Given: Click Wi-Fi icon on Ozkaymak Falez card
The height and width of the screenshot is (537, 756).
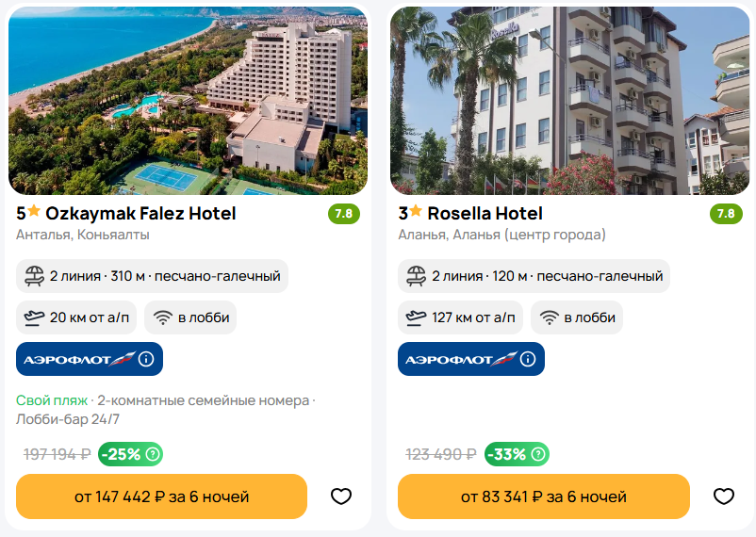Looking at the screenshot, I should point(163,317).
